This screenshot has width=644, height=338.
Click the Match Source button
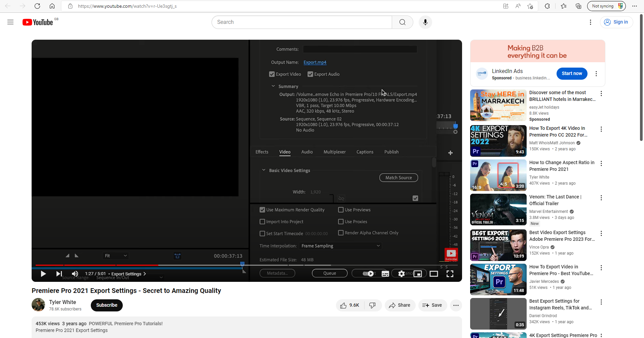(x=399, y=178)
